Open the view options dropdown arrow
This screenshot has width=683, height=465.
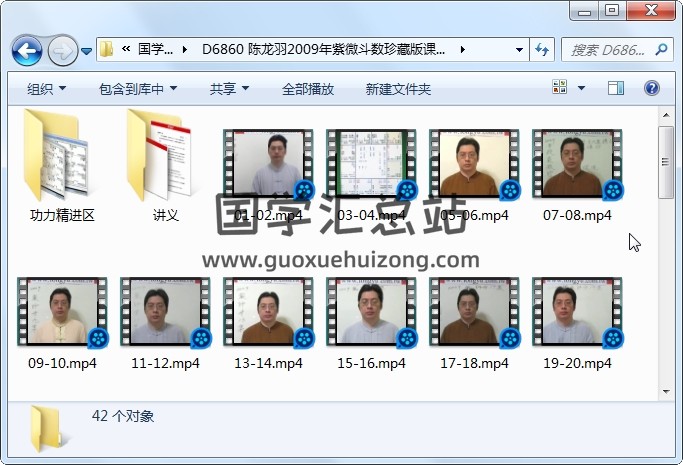[x=581, y=89]
